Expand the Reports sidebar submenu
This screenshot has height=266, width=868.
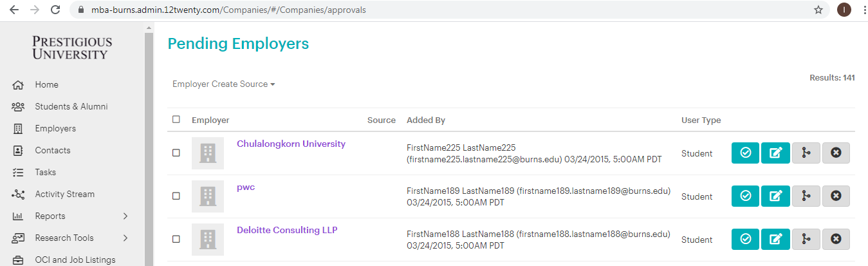125,216
